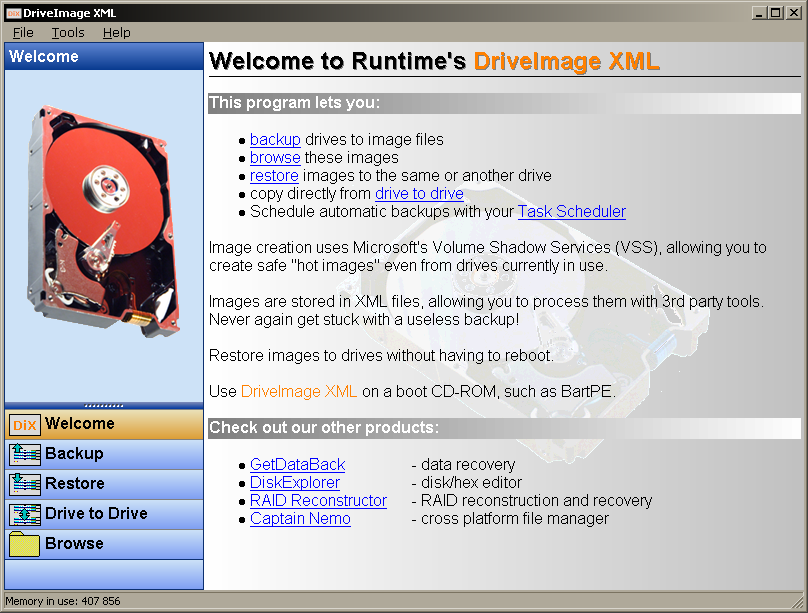
Task: Maximize the DriveImage XML window
Action: [x=775, y=13]
